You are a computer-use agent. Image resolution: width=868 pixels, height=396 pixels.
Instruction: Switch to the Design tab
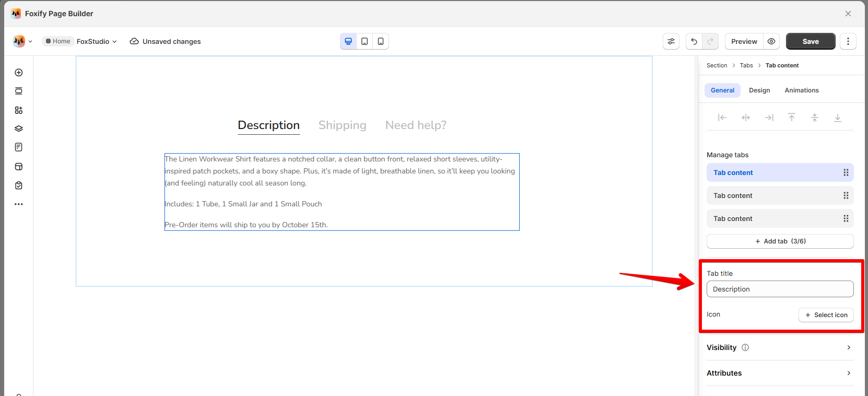[x=759, y=90]
